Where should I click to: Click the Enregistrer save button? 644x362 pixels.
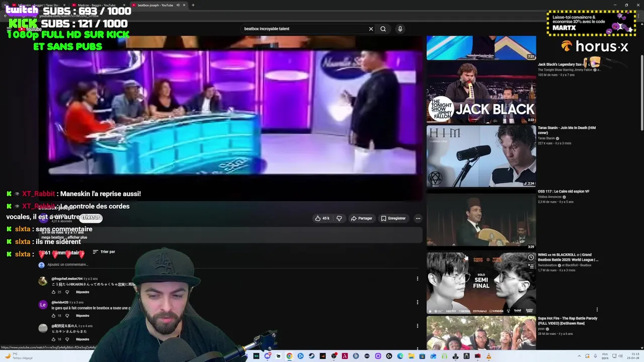click(393, 218)
